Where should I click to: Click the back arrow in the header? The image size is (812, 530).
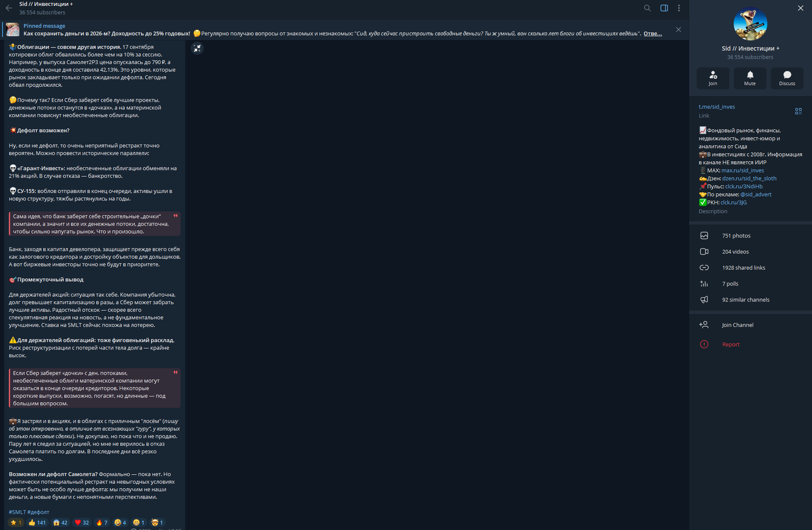(x=9, y=8)
